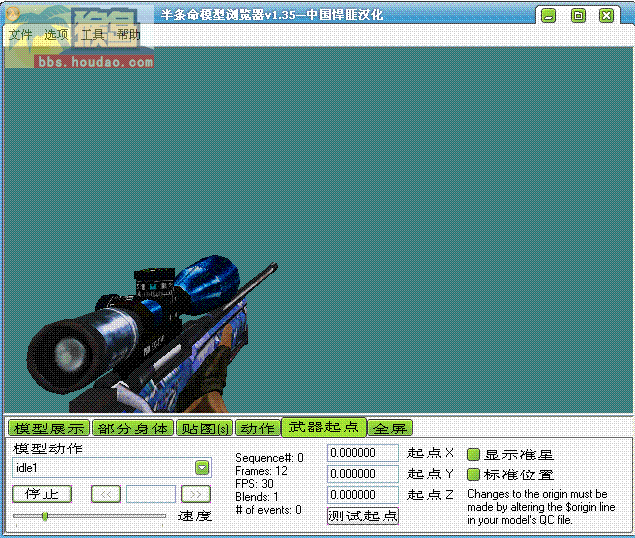Click the 'Frames: 12' text
Viewport: 635px width, 538px height.
pyautogui.click(x=261, y=471)
